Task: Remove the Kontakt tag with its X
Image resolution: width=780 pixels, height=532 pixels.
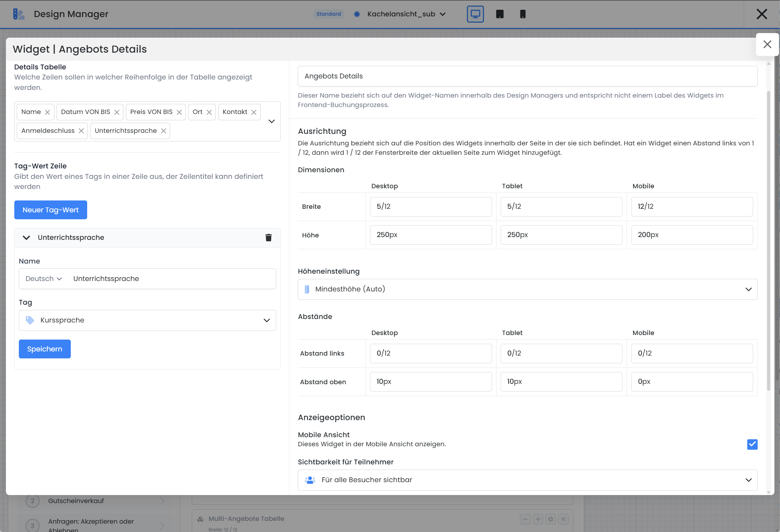Action: coord(253,112)
